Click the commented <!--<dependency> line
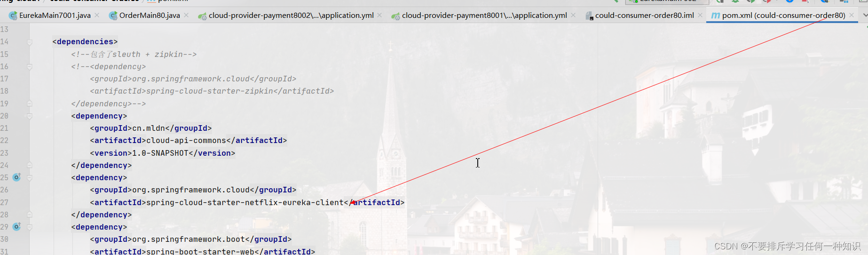The width and height of the screenshot is (868, 255). (109, 66)
